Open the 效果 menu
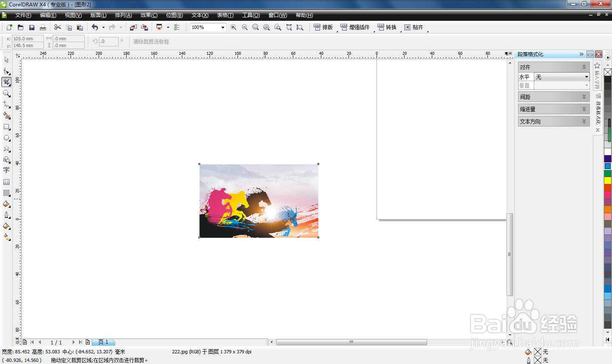The width and height of the screenshot is (612, 364). 149,15
